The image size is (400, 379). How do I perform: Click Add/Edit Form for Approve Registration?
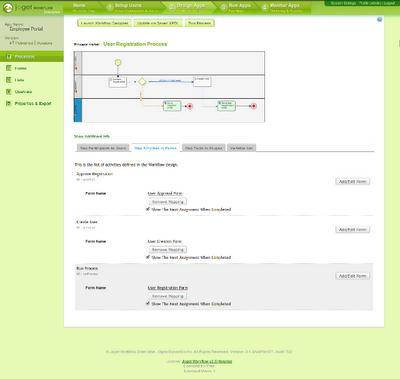(352, 181)
